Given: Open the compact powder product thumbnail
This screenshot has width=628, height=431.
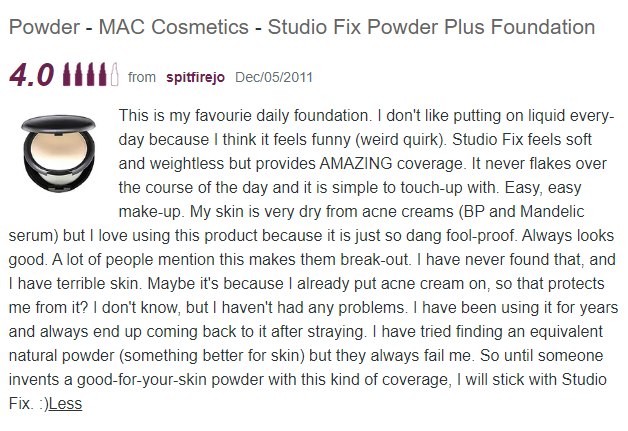Looking at the screenshot, I should point(58,153).
